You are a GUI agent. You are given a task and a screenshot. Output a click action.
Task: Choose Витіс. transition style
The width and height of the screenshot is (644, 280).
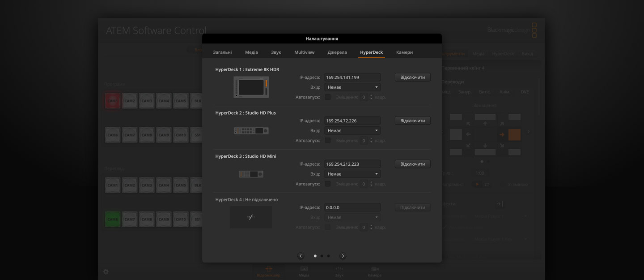pos(485,92)
